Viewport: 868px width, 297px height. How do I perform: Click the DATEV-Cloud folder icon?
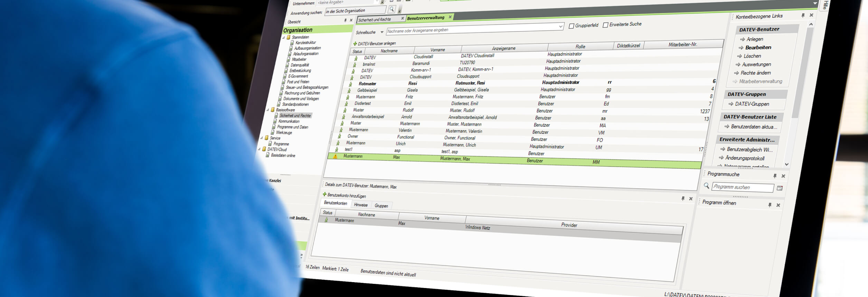click(264, 149)
